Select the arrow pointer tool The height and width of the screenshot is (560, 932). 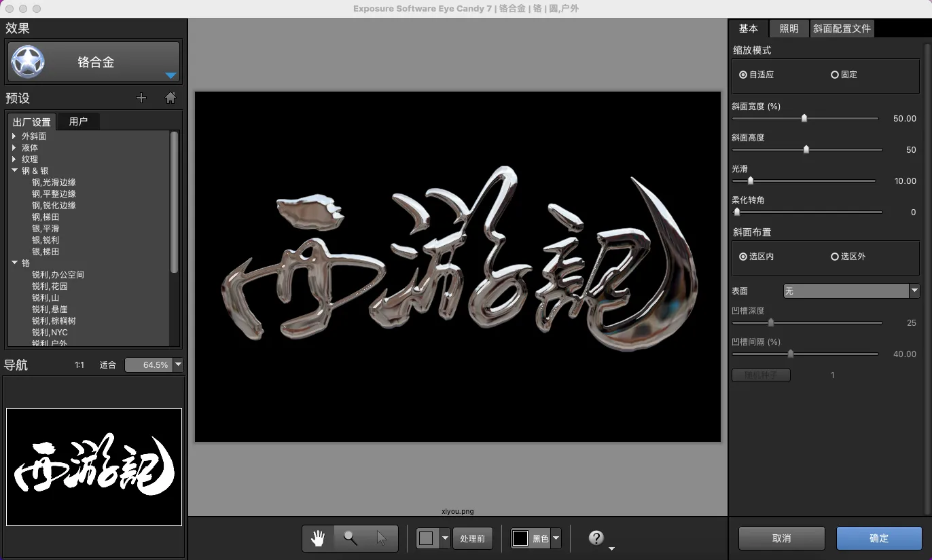point(381,538)
